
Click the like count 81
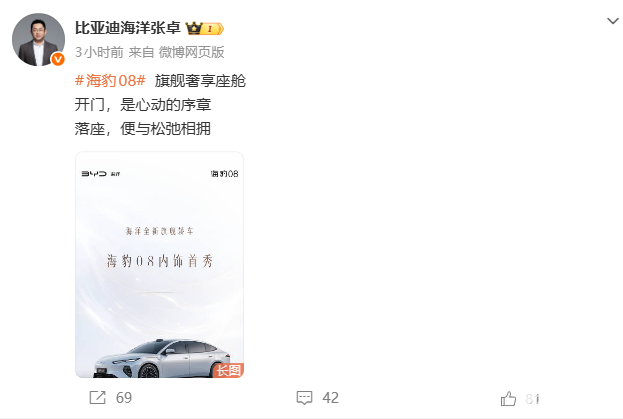coord(532,399)
